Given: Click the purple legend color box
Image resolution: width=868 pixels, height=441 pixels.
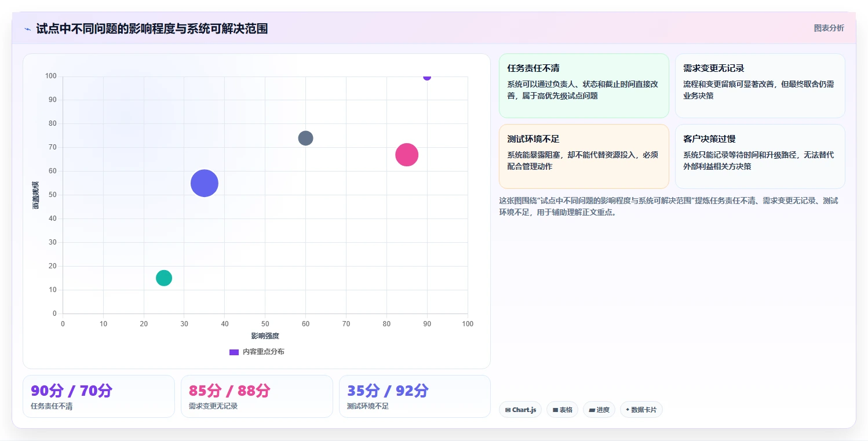Looking at the screenshot, I should [x=234, y=352].
